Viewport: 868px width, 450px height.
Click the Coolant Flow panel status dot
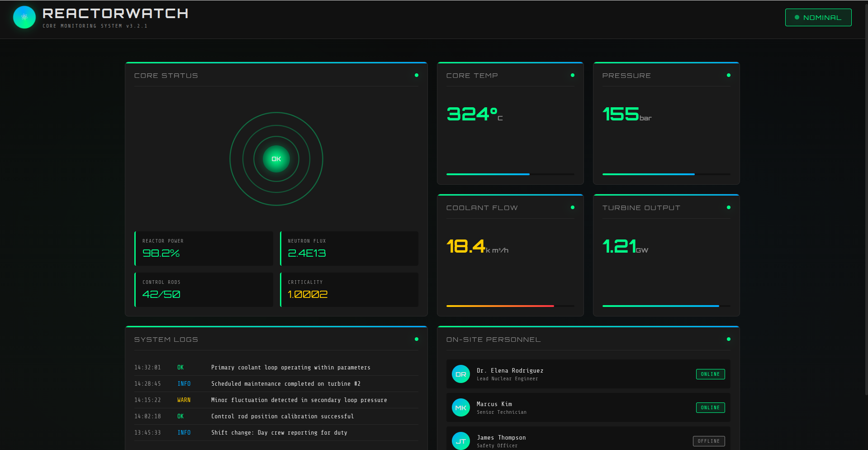(x=573, y=207)
